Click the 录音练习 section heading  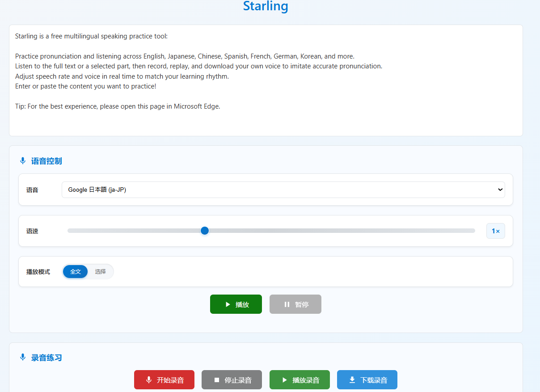click(46, 358)
